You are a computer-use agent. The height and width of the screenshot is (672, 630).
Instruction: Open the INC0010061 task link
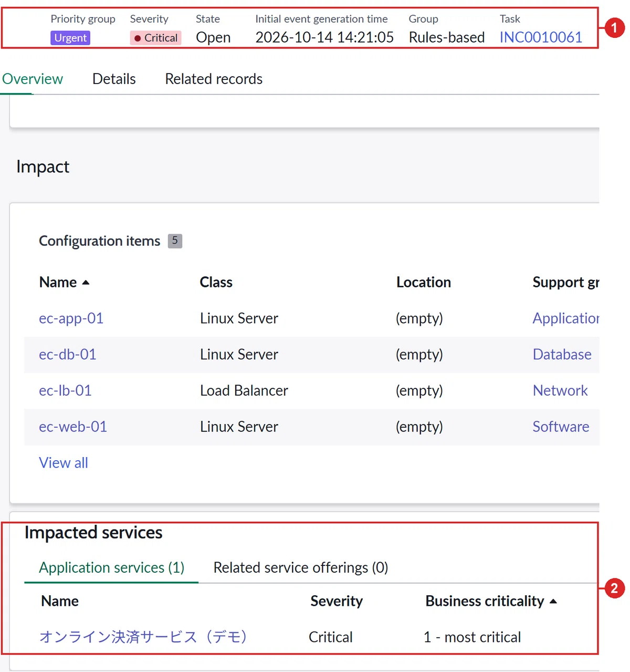[541, 37]
